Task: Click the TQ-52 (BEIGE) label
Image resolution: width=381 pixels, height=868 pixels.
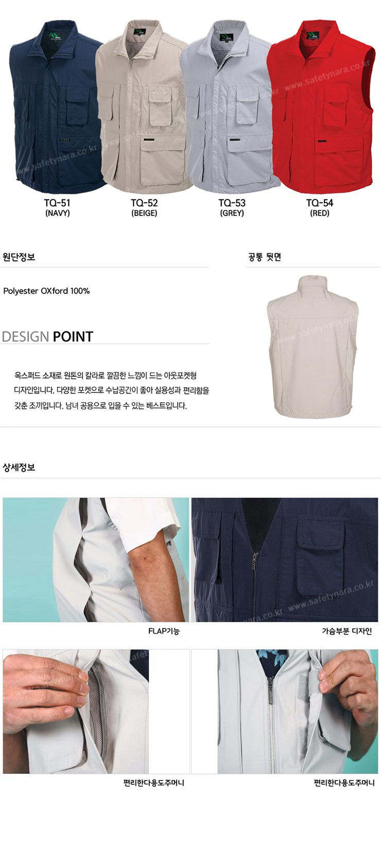Action: click(x=144, y=208)
